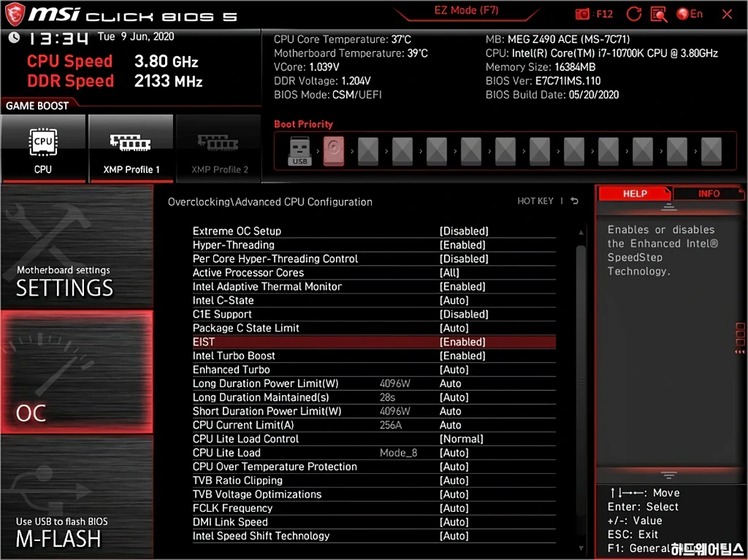Click the settings list scrollbar up arrow
The height and width of the screenshot is (560, 748).
(581, 233)
